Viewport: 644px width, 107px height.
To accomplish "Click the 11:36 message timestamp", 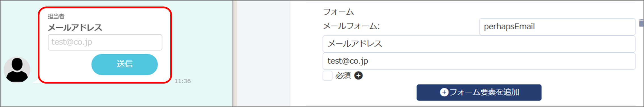I will tap(183, 81).
